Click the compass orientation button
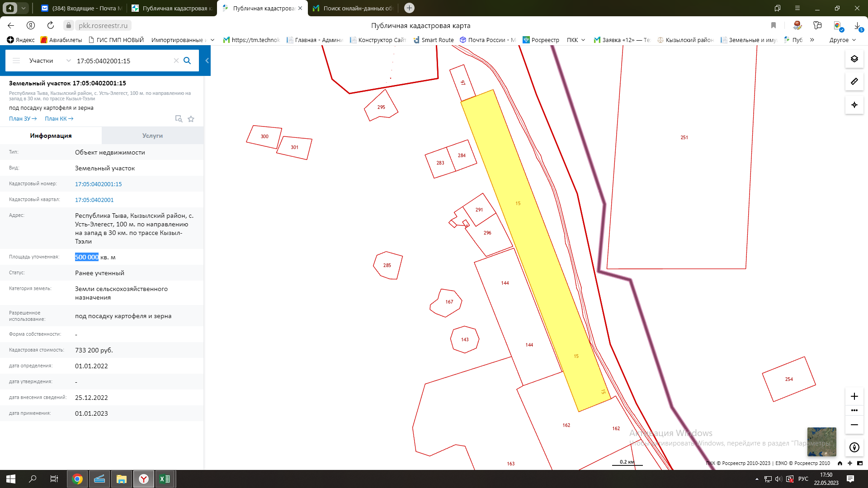Viewport: 868px width, 488px height. 854,447
